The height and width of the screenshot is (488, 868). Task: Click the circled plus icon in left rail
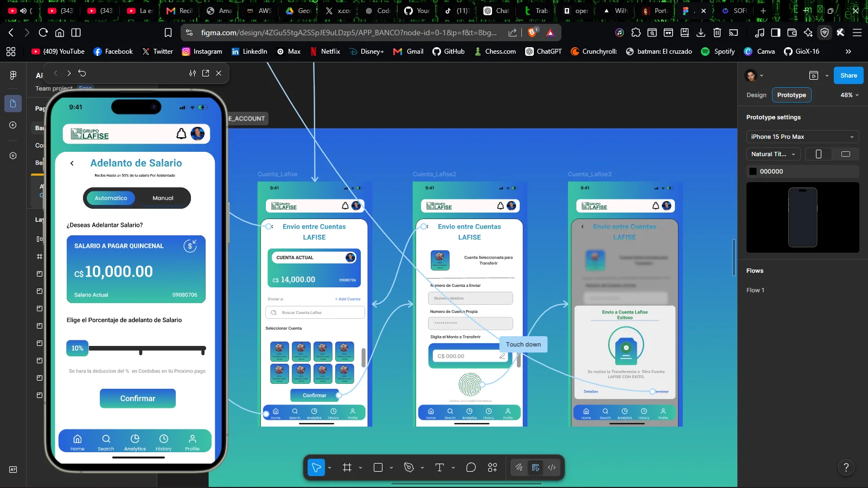tap(13, 125)
